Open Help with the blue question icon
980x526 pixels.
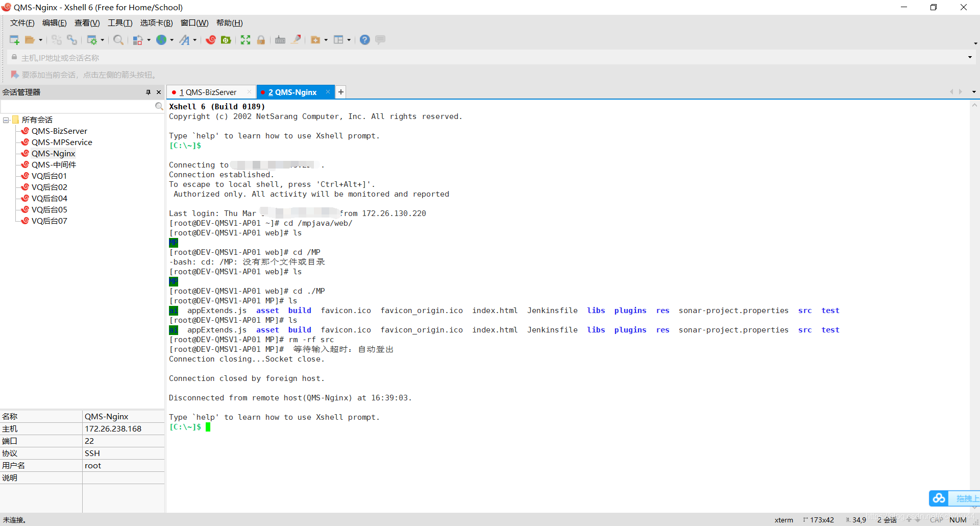coord(365,40)
